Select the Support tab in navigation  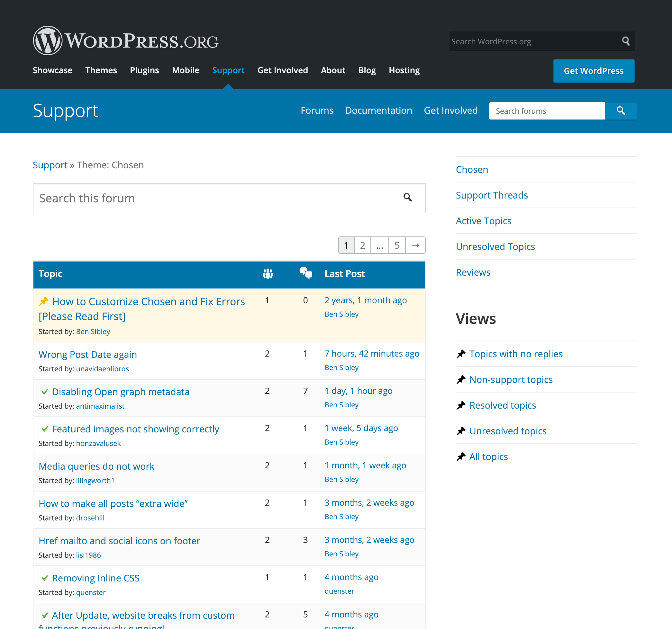[228, 70]
